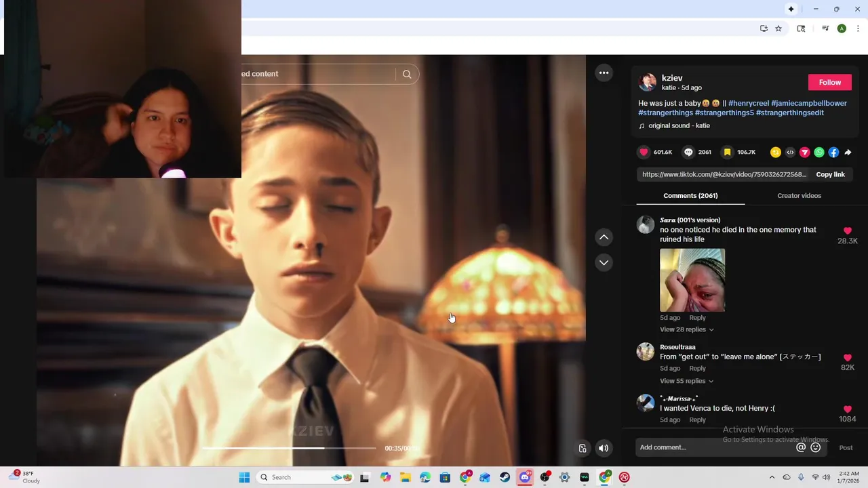Get the embed code icon
The height and width of the screenshot is (488, 868).
click(x=790, y=152)
